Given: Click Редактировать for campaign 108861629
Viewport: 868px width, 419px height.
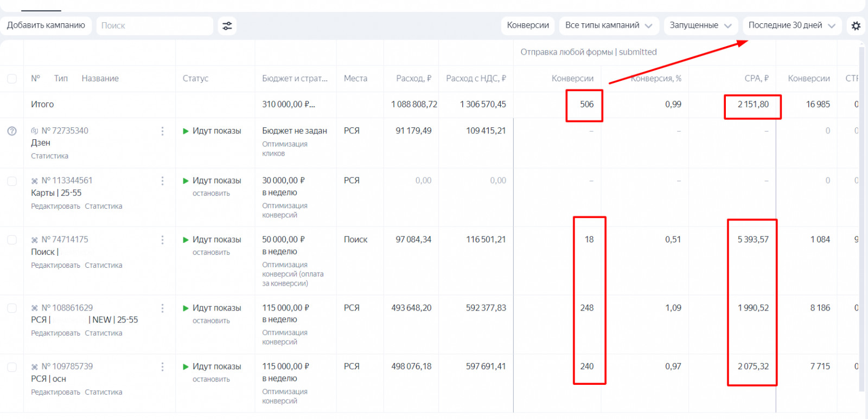Looking at the screenshot, I should 55,333.
